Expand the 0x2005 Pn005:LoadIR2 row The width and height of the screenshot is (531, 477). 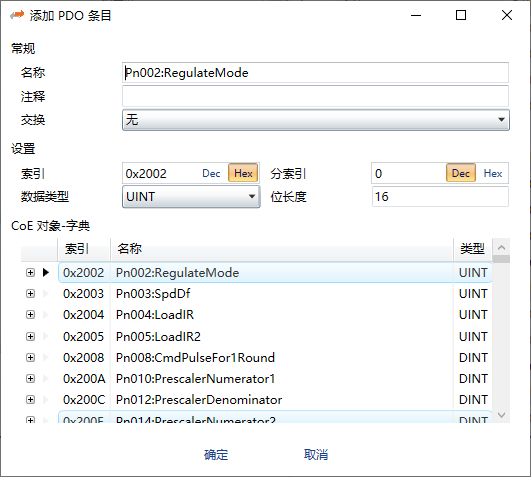pyautogui.click(x=30, y=337)
